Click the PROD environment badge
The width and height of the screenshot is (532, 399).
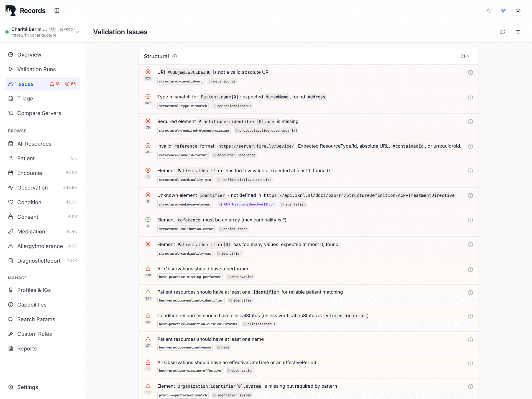[x=66, y=29]
